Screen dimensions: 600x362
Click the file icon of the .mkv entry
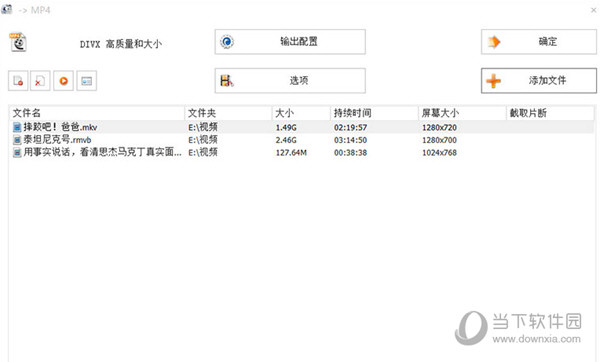pyautogui.click(x=17, y=127)
